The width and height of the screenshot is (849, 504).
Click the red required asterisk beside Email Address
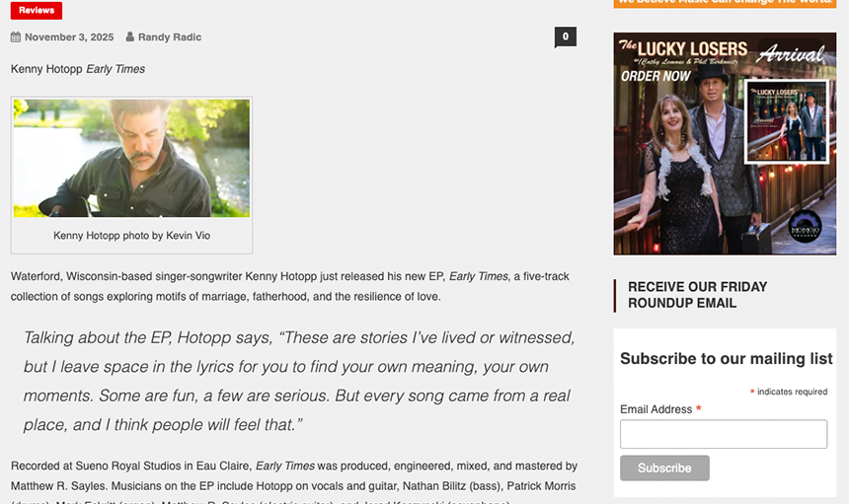699,408
